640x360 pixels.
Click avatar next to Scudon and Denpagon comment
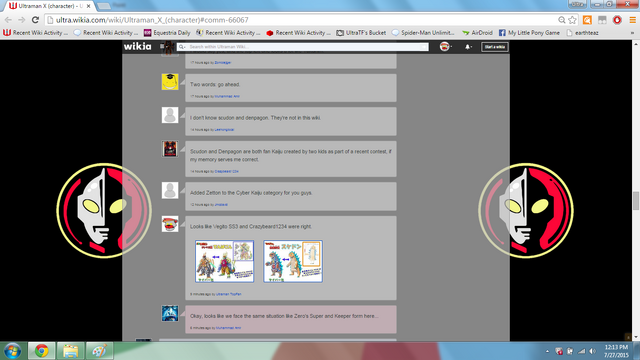pyautogui.click(x=170, y=149)
